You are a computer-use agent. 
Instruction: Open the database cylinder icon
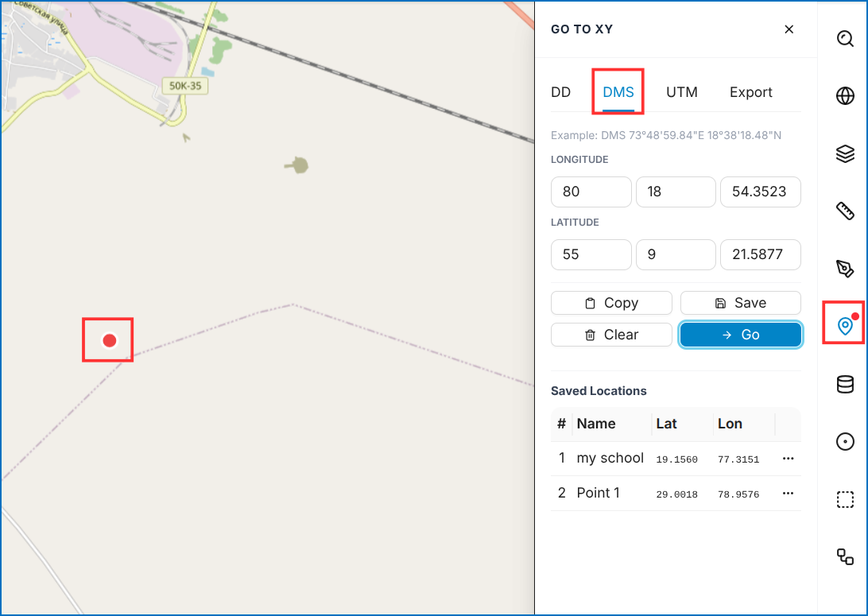tap(845, 384)
